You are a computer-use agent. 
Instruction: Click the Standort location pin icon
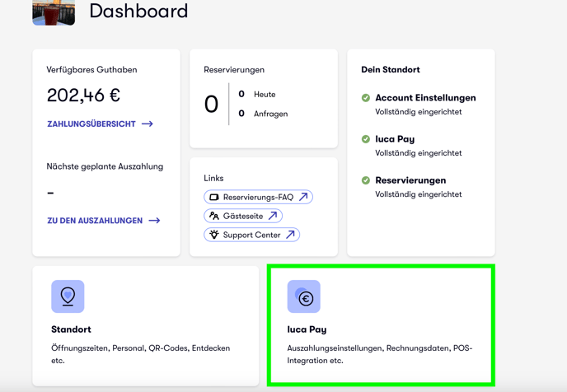[x=68, y=296]
